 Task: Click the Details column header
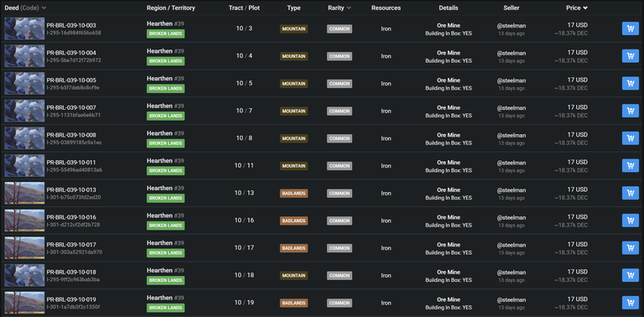tap(448, 8)
